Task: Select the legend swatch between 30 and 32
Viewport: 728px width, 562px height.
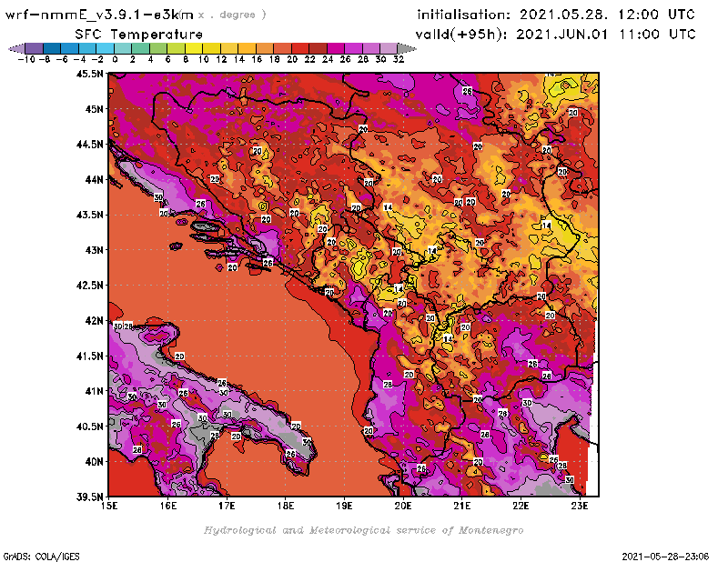Action: 389,48
